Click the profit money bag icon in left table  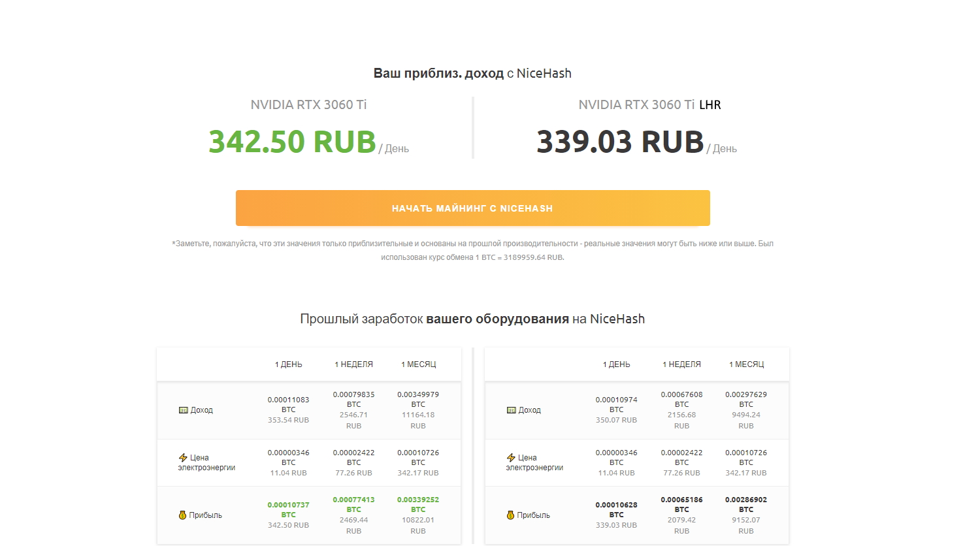[x=183, y=515]
